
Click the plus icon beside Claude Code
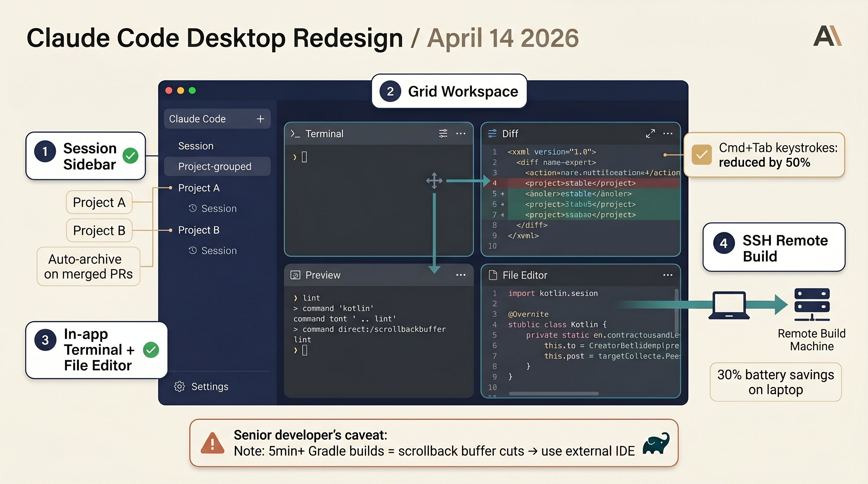260,119
